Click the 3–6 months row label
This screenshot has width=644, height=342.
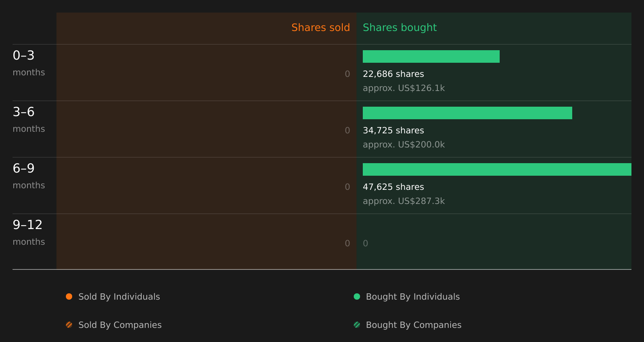(29, 120)
